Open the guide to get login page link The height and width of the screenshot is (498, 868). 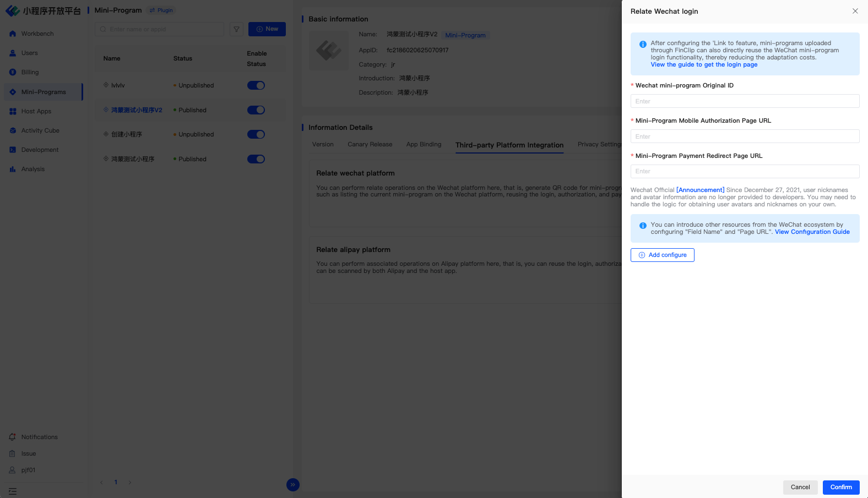pyautogui.click(x=704, y=64)
